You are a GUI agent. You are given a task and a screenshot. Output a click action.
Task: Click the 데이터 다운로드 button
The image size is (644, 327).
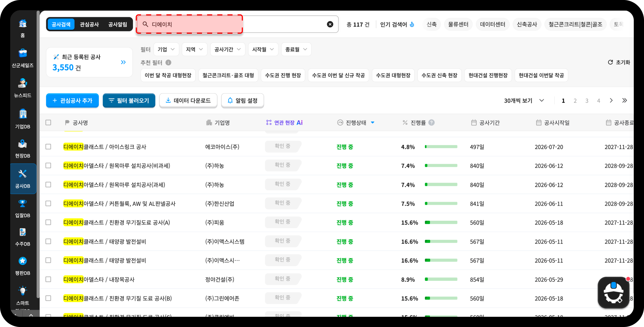[x=188, y=100]
